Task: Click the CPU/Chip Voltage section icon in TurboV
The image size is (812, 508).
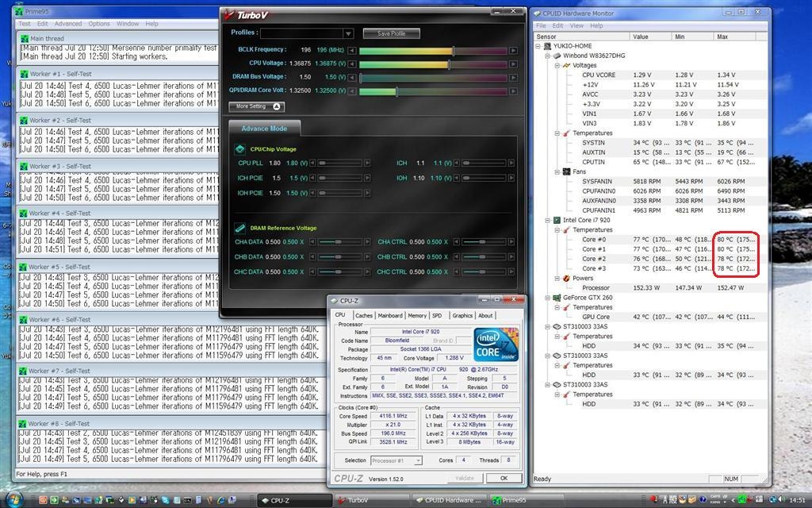Action: 239,149
